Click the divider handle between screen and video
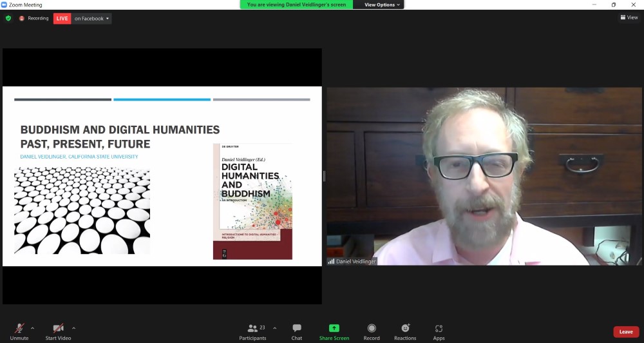The width and height of the screenshot is (644, 343). coord(324,176)
